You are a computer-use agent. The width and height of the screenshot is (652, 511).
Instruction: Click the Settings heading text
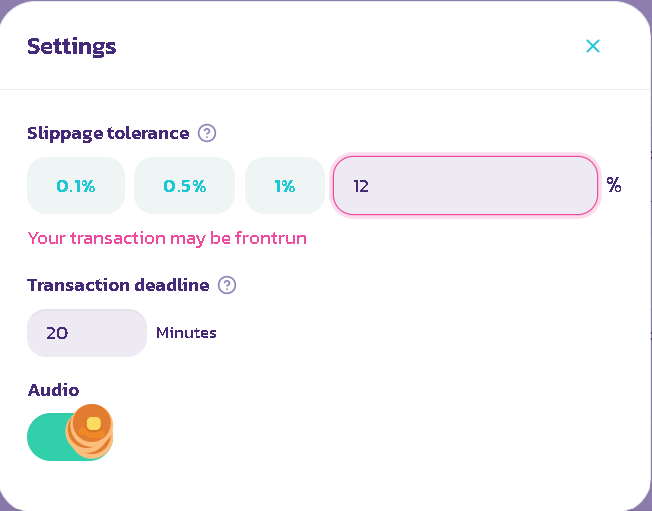71,46
